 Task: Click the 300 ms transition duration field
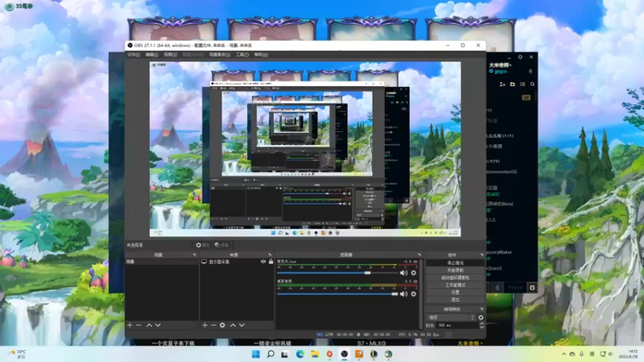click(x=456, y=325)
